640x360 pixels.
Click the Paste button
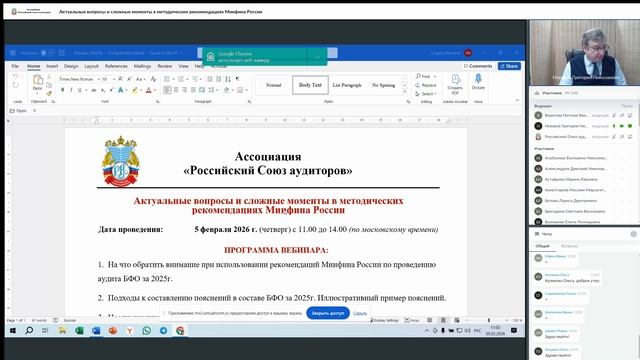pos(38,83)
